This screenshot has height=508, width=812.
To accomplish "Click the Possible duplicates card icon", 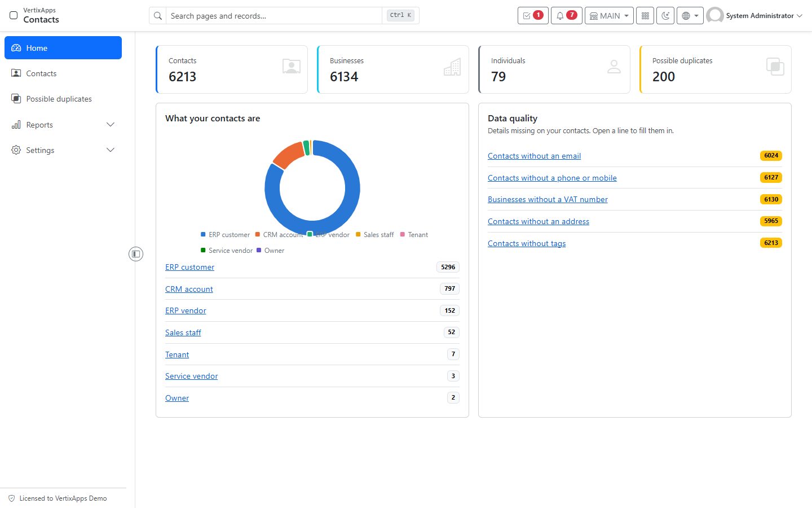I will tap(775, 67).
